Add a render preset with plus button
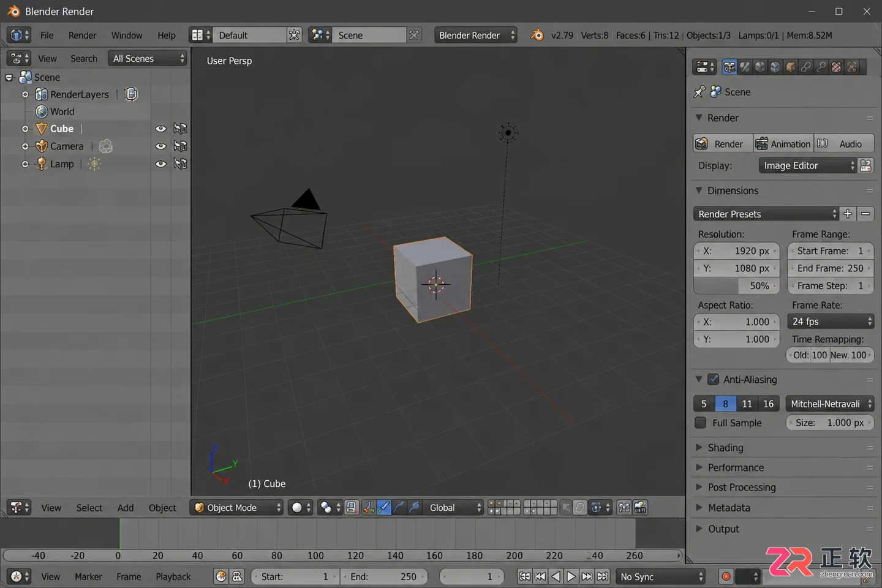The width and height of the screenshot is (882, 588). click(x=848, y=214)
